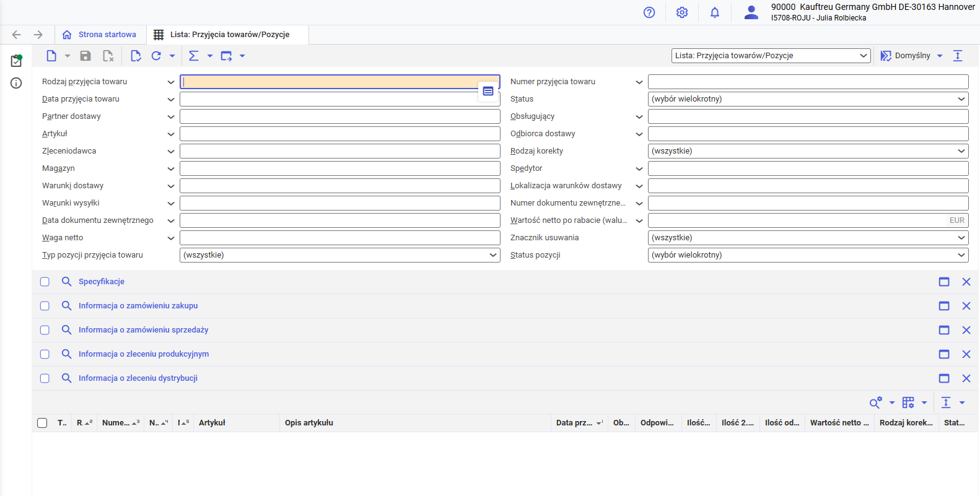The image size is (980, 496).
Task: Tick the Specyfikacje checkbox
Action: coord(45,282)
